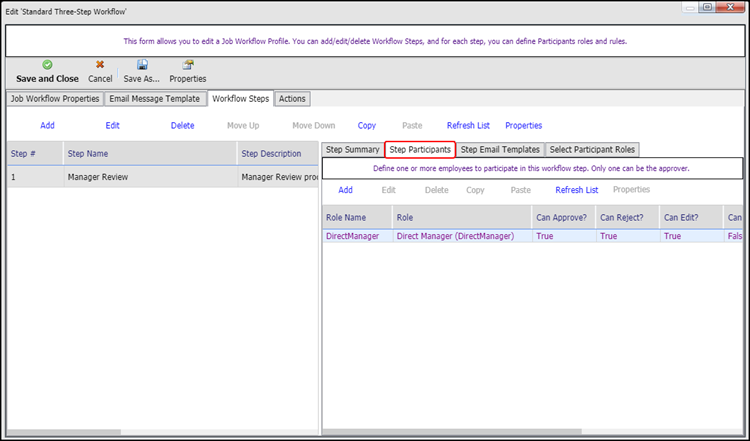Open the Actions tab

(x=292, y=99)
